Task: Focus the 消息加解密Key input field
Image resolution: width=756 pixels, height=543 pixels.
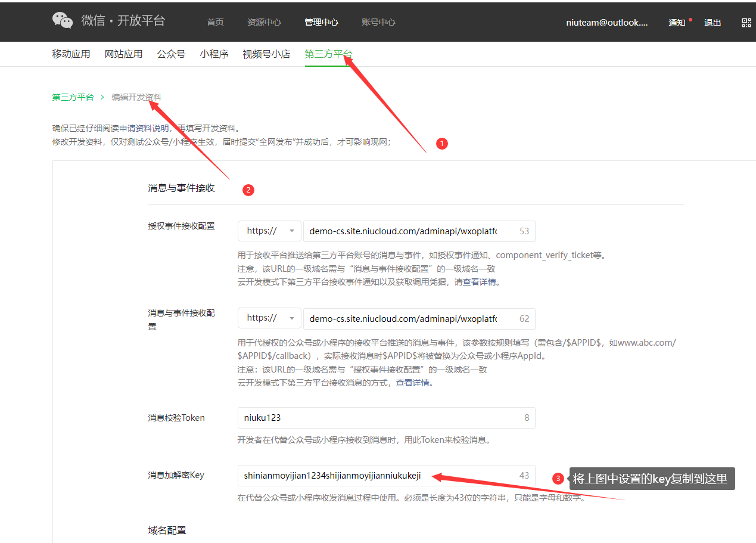Action: click(x=378, y=476)
